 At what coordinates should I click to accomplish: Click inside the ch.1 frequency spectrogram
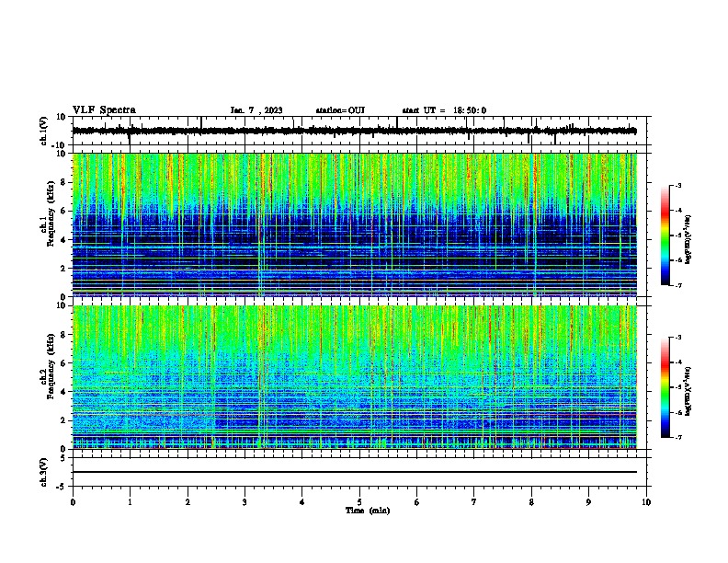click(x=355, y=224)
